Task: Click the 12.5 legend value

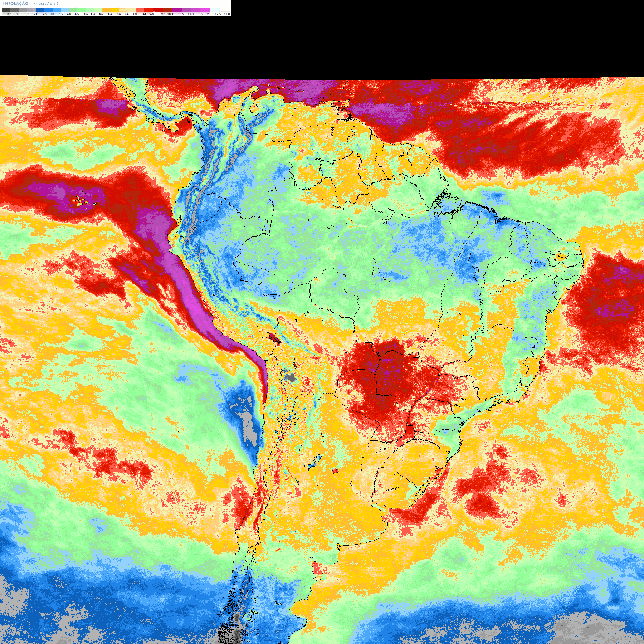Action: 218,14
